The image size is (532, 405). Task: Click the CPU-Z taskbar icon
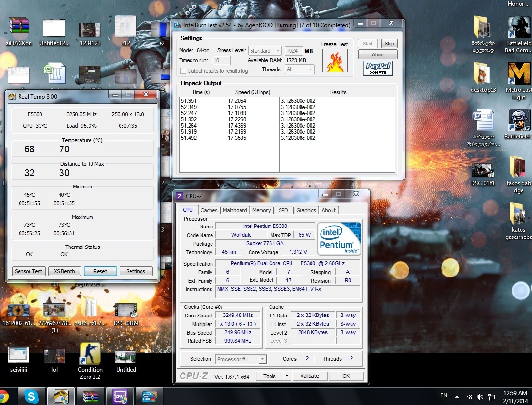(x=119, y=396)
